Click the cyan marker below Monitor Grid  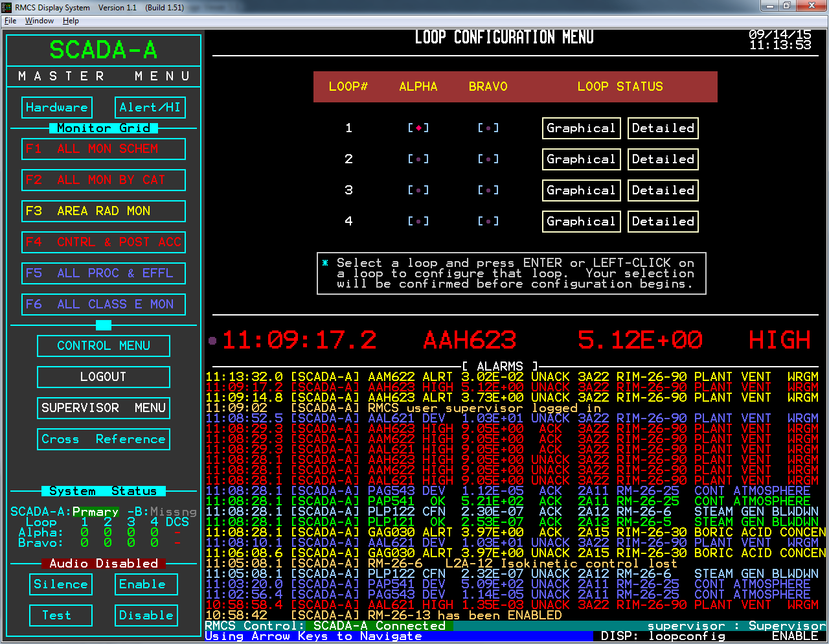(104, 325)
